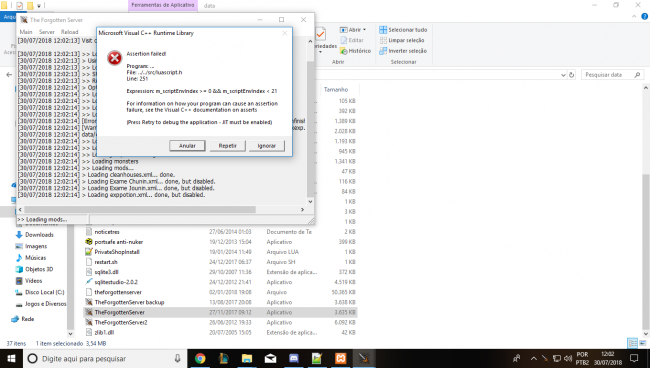Viewport: 650px width, 368px height.
Task: Open the Reload menu
Action: 70,32
